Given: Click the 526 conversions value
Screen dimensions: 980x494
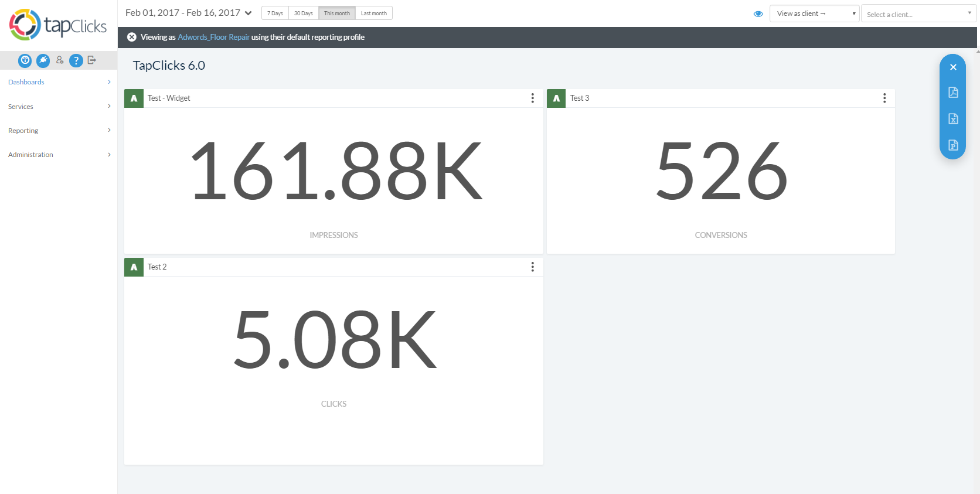Looking at the screenshot, I should 722,171.
